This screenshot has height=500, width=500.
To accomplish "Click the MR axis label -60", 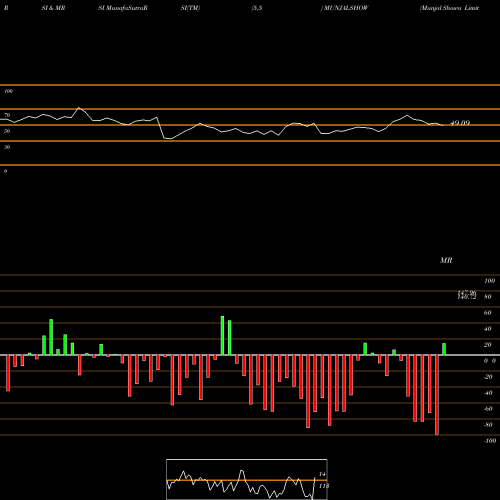I will click(x=488, y=409).
